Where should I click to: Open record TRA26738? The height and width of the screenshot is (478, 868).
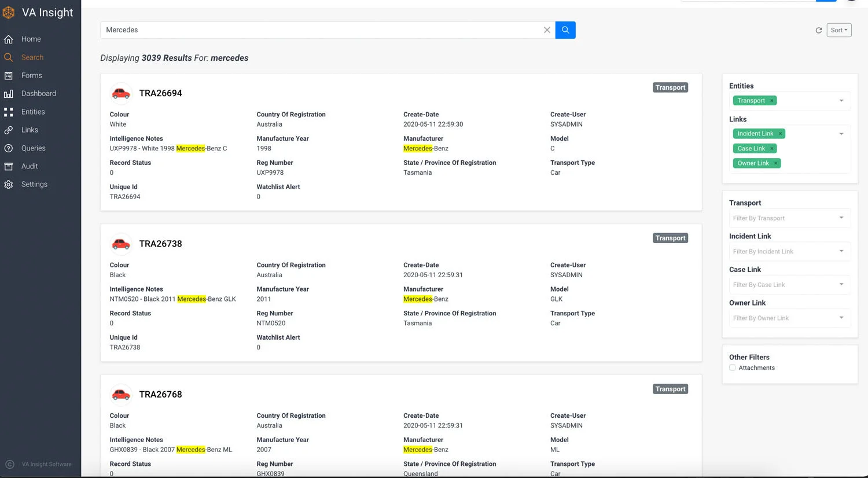coord(160,244)
